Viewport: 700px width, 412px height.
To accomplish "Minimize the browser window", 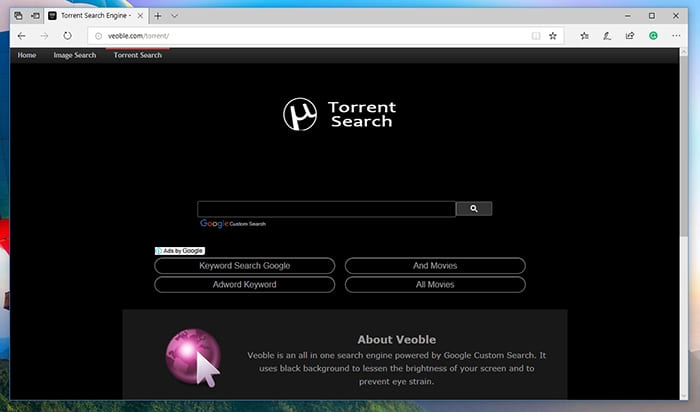I will (x=628, y=16).
